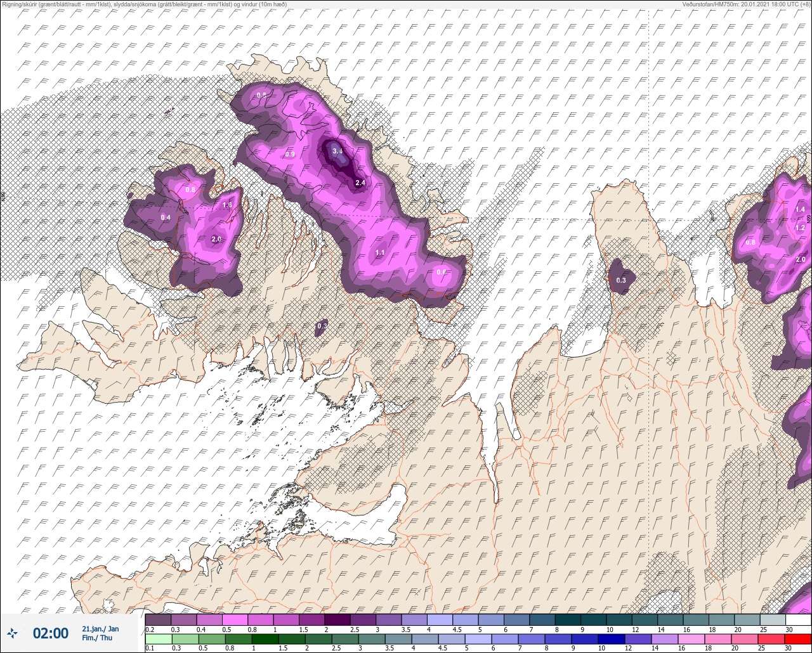The width and height of the screenshot is (812, 653).
Task: Pick lower legend pale green swatch at 0.1
Action: click(x=158, y=639)
